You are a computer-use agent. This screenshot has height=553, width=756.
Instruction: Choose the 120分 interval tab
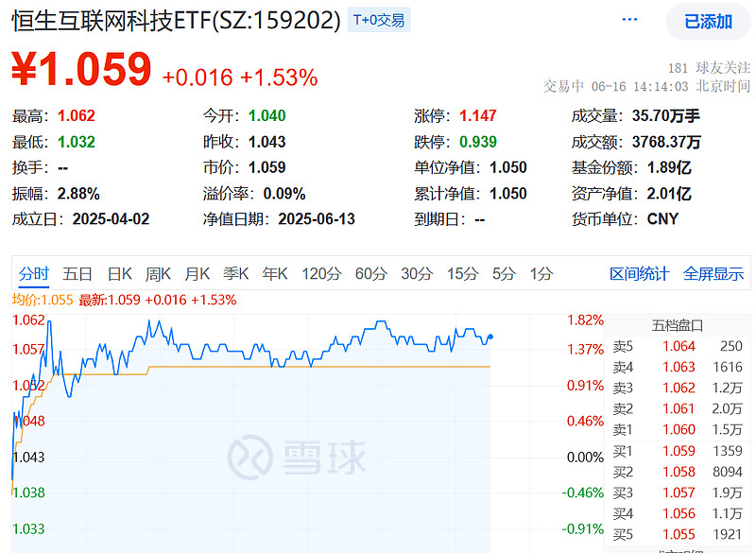click(321, 274)
